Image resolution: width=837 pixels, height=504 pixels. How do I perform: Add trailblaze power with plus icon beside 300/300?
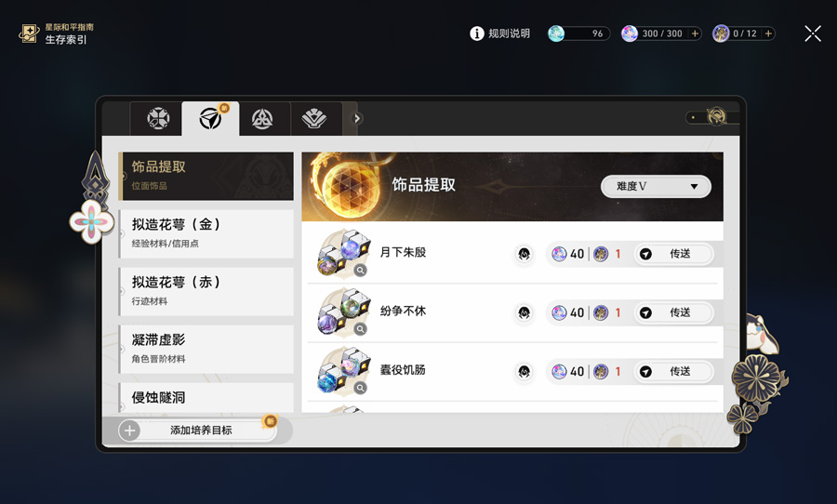click(x=695, y=33)
